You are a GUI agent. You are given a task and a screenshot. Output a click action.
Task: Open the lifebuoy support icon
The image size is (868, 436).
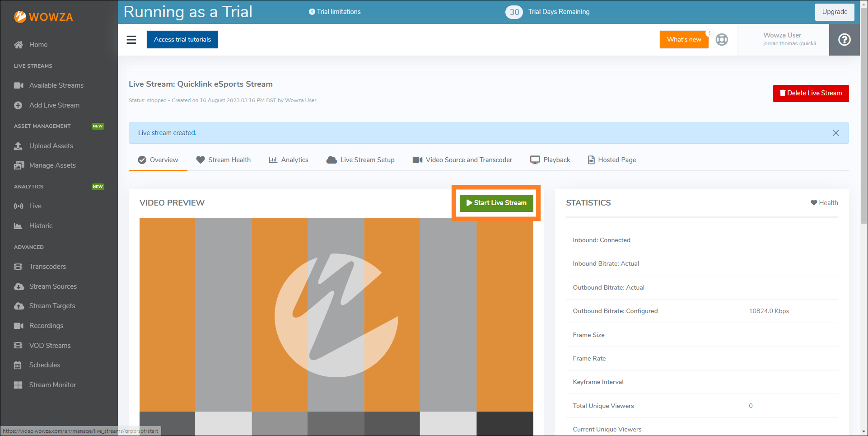click(722, 40)
